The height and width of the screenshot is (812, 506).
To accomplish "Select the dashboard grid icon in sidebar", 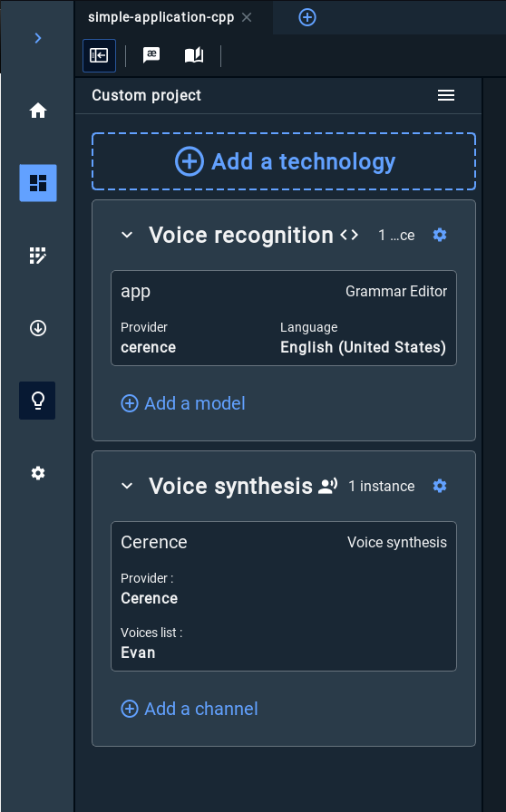I will click(38, 183).
